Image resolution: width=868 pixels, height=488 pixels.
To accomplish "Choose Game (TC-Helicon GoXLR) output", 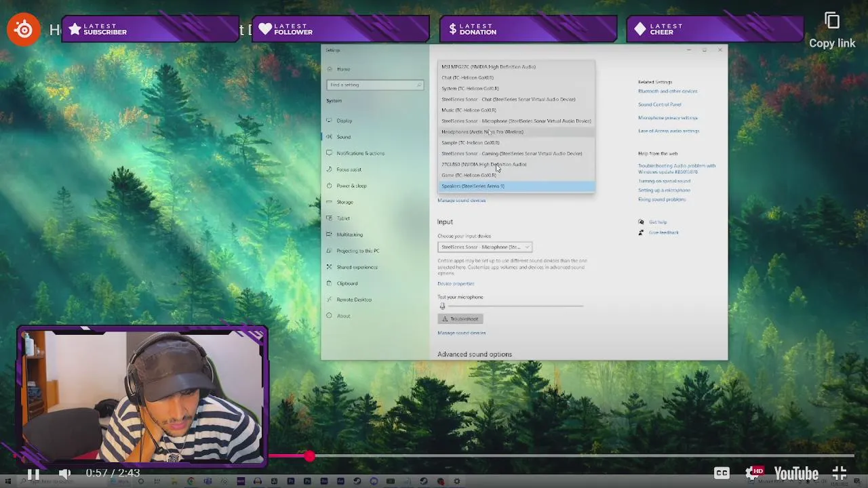I will point(516,175).
